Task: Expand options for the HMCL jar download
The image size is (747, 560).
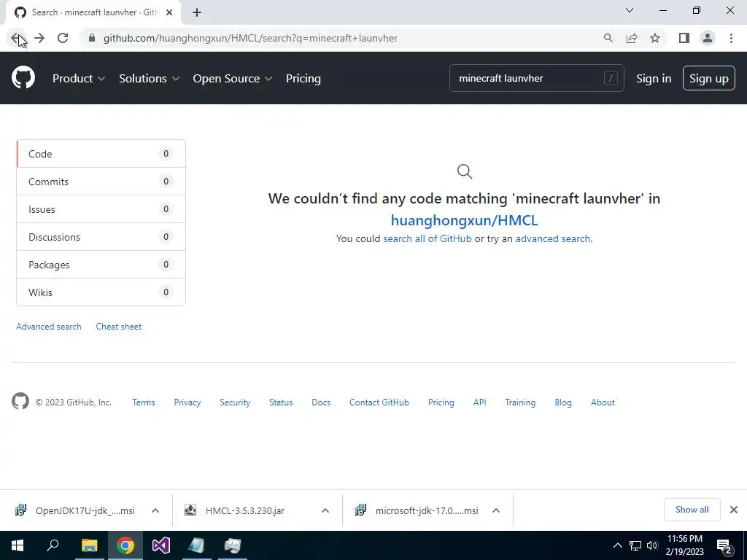Action: pyautogui.click(x=325, y=510)
